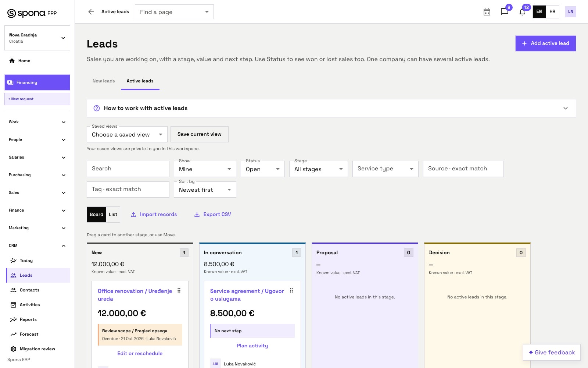Click Export CSV
Image resolution: width=588 pixels, height=368 pixels.
click(x=213, y=215)
